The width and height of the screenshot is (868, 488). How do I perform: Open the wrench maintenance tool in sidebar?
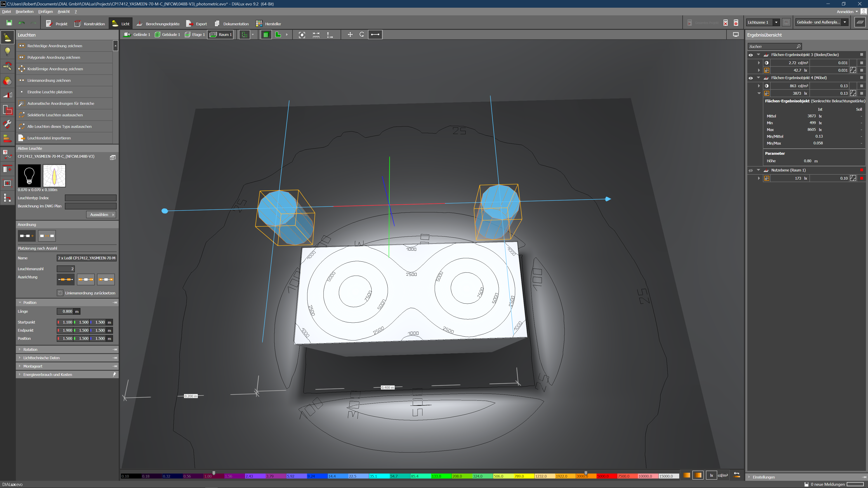coord(7,124)
